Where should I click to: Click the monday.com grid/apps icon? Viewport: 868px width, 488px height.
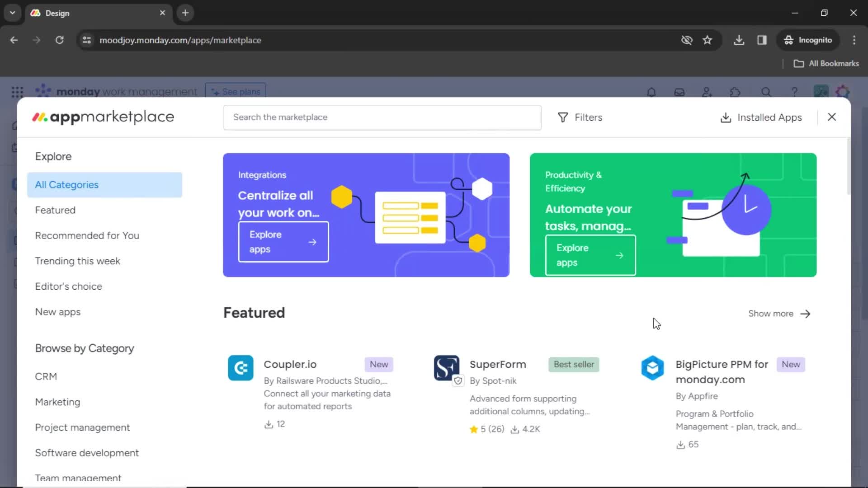[17, 92]
